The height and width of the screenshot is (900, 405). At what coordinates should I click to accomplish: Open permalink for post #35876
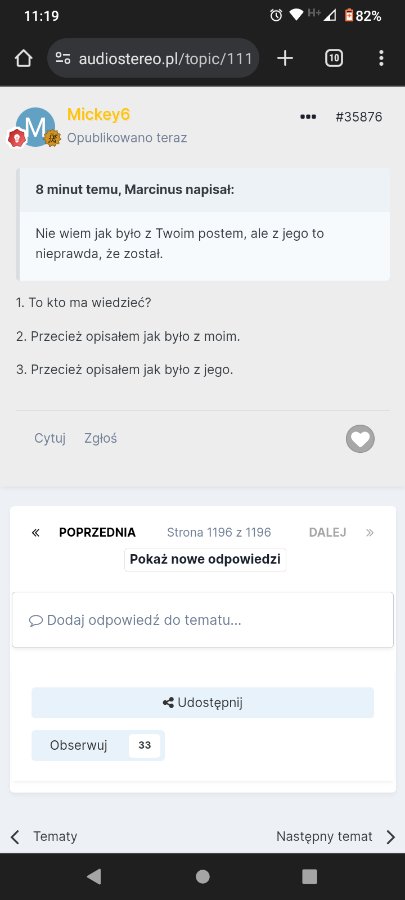(x=359, y=117)
